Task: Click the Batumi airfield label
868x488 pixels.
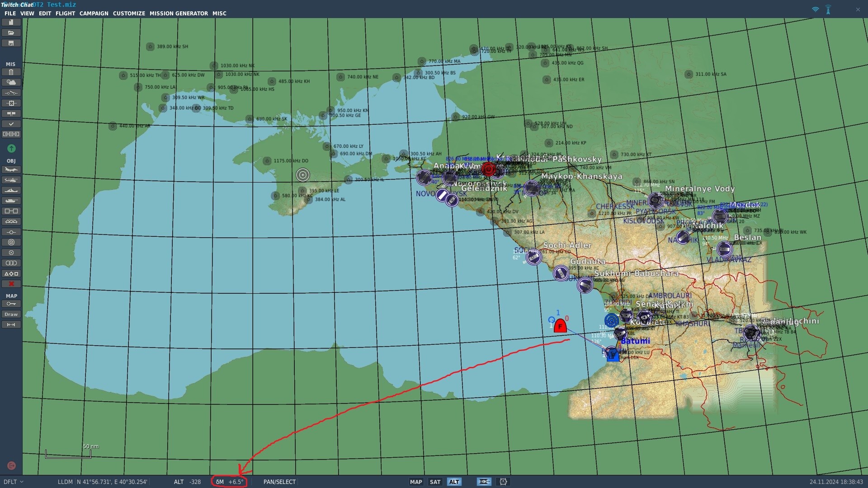Action: pos(635,341)
